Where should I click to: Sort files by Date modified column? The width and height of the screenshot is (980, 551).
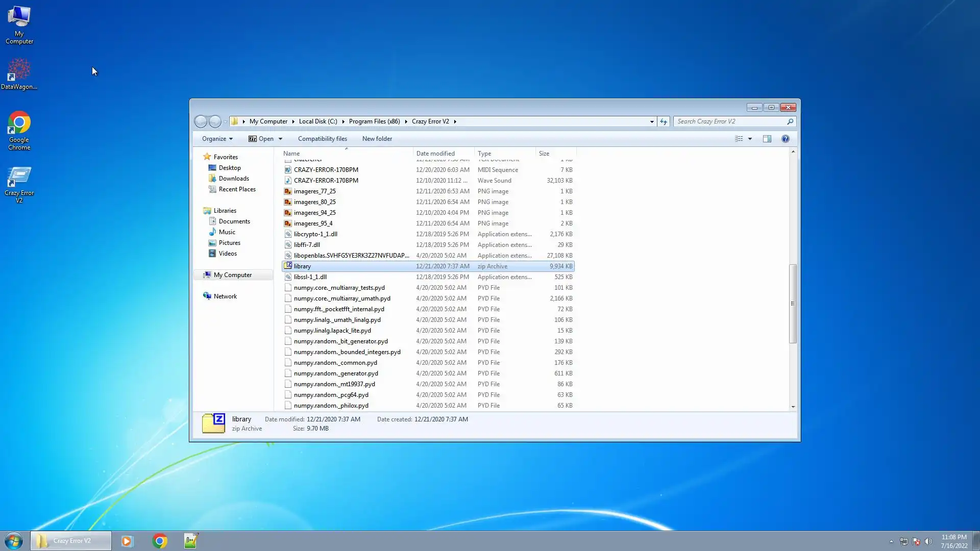pos(435,154)
